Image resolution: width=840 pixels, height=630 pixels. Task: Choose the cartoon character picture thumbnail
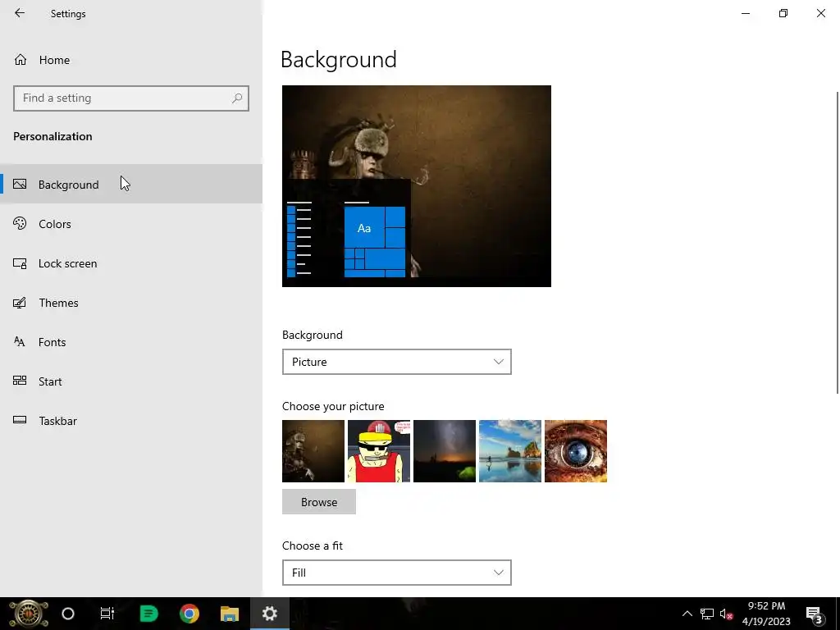[379, 451]
